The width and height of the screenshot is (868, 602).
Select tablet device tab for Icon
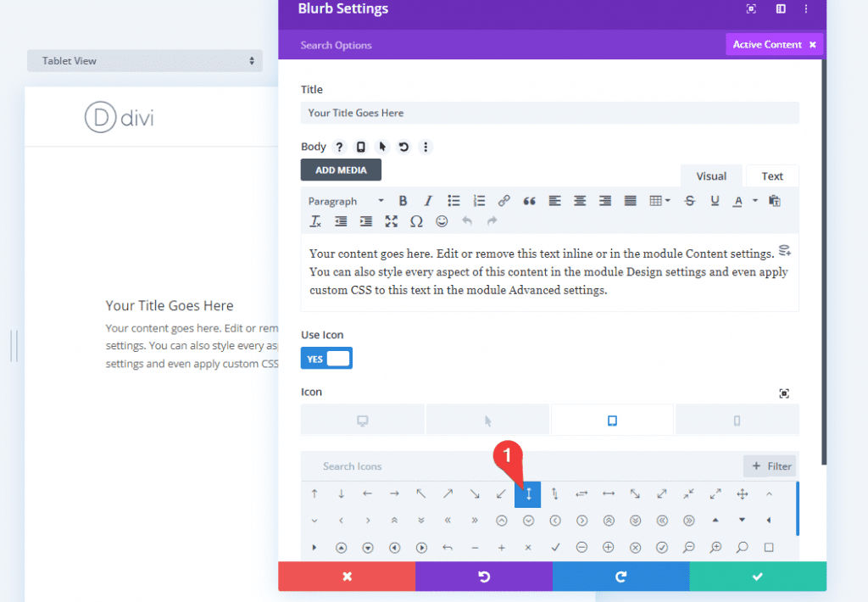tap(612, 421)
